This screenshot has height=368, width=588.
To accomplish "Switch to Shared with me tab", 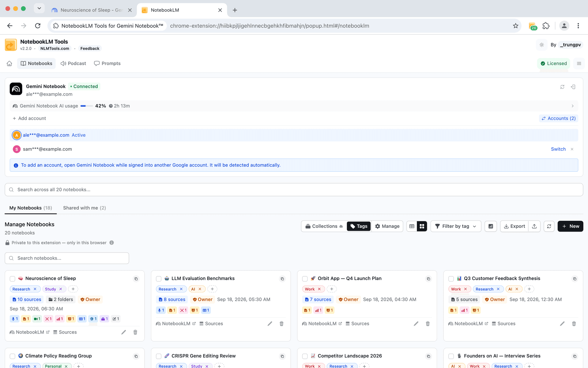I will (84, 208).
